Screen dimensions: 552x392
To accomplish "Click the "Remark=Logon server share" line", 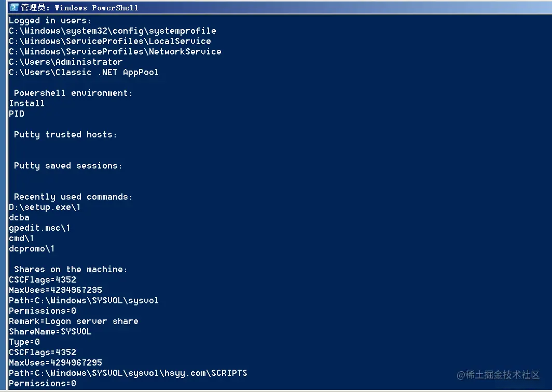I will point(73,321).
